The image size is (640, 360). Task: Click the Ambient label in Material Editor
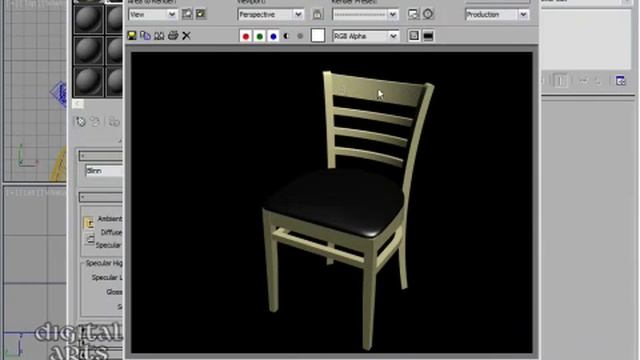click(x=109, y=219)
